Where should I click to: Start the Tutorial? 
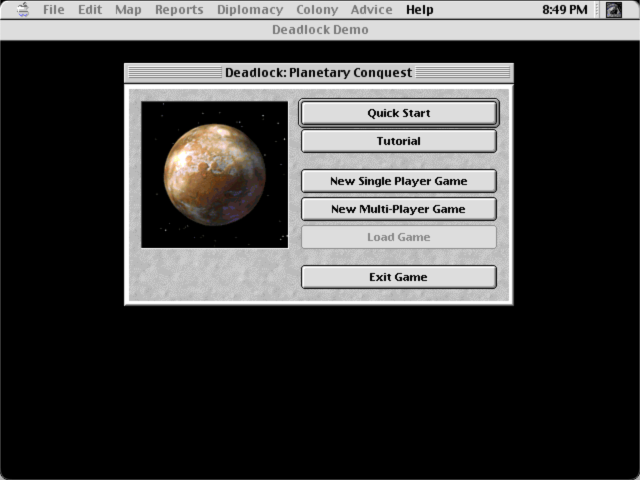tap(399, 141)
